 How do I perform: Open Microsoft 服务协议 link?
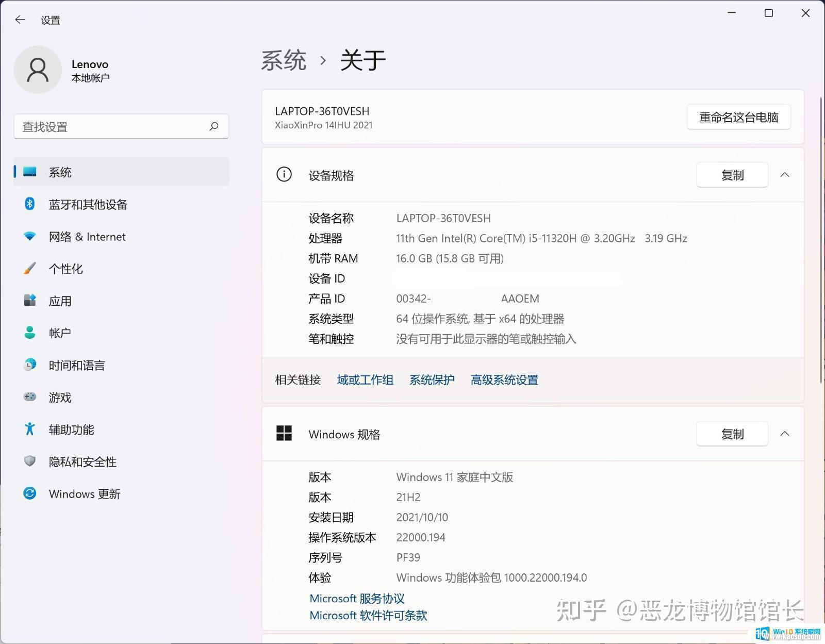(x=357, y=598)
